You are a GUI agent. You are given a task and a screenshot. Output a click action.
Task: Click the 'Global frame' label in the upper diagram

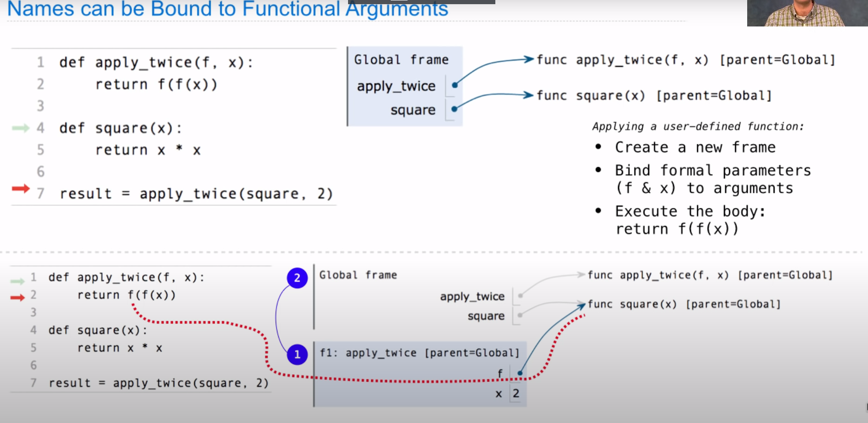point(401,60)
